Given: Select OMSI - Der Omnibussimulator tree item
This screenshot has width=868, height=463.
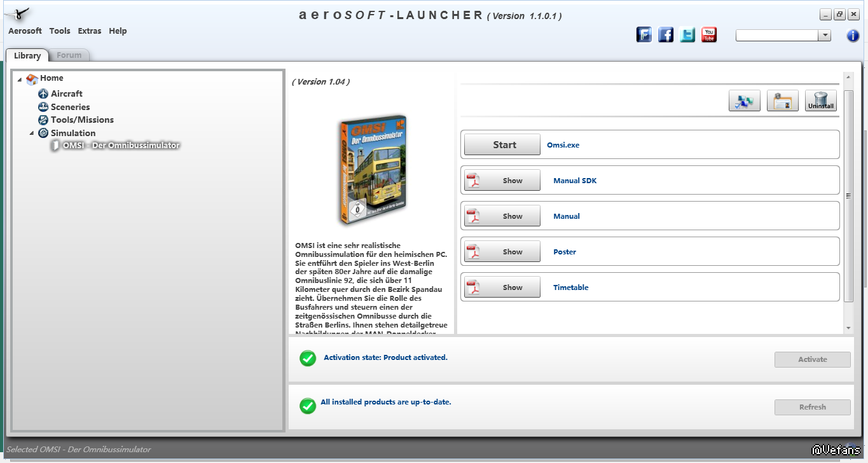Looking at the screenshot, I should tap(121, 146).
